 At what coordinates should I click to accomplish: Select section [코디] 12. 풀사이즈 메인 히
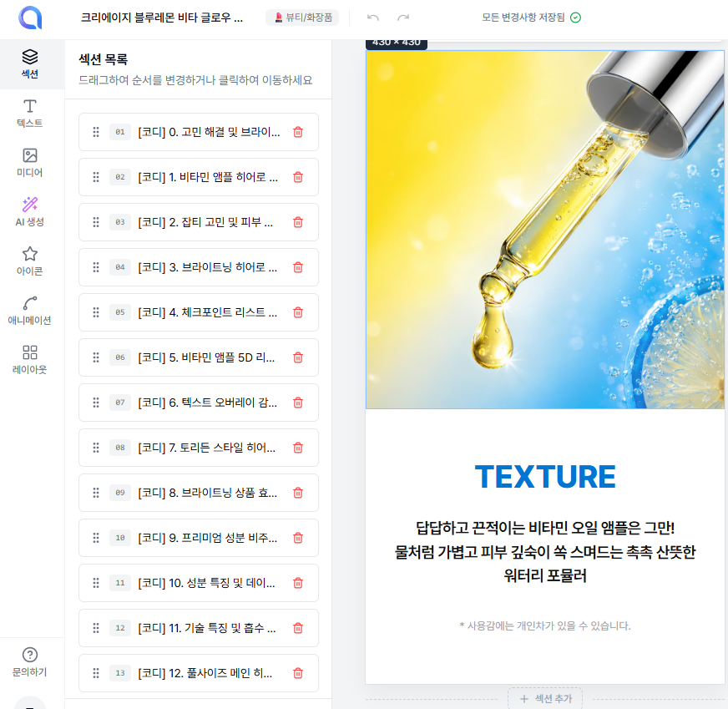tap(199, 673)
